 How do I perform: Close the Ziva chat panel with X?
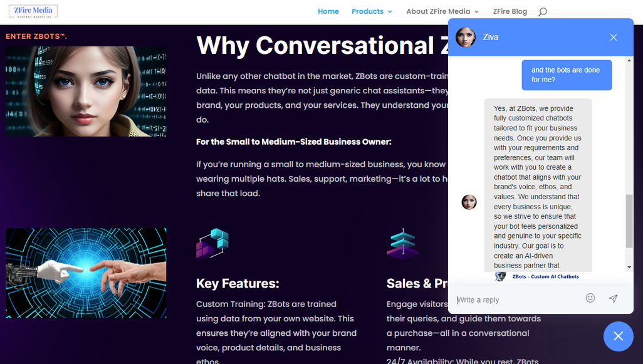(613, 38)
